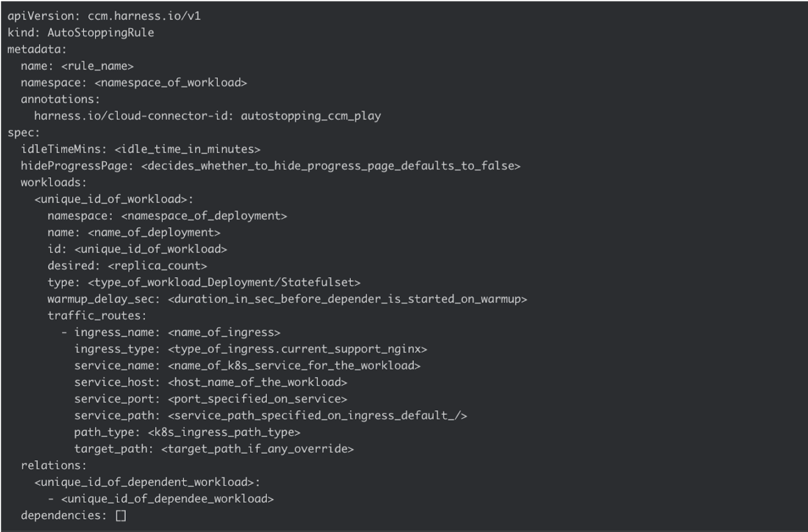Click the <idle_time_in_minutes> placeholder
Viewport: 808px width, 532px height.
(x=187, y=149)
